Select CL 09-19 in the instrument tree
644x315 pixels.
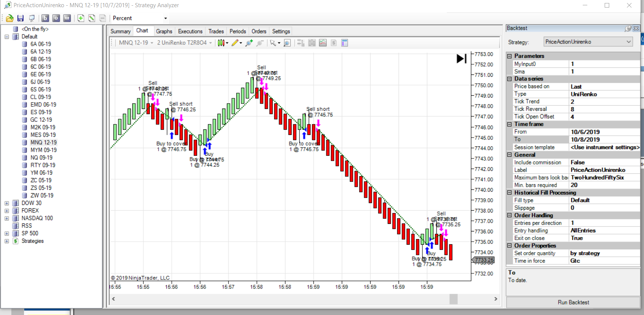[x=40, y=97]
